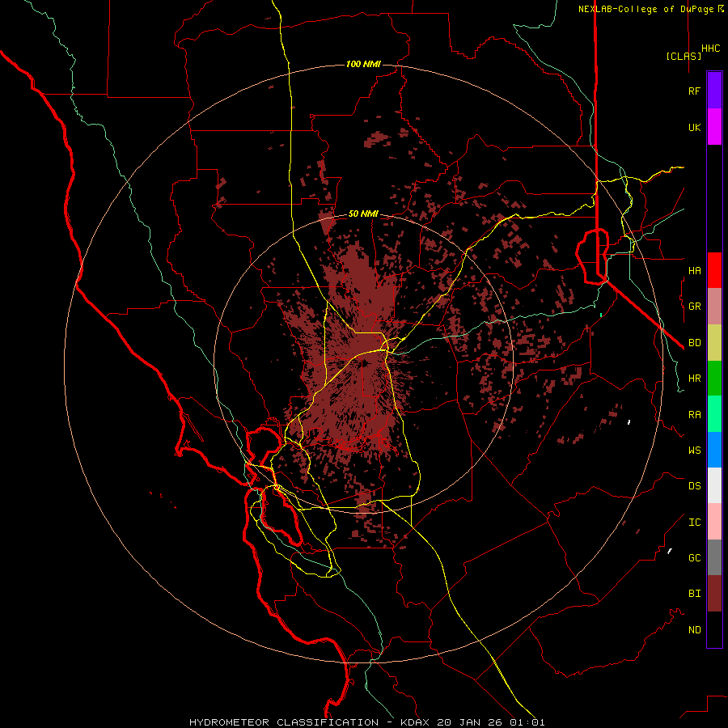
Task: Click the DS legend label
Action: point(694,486)
